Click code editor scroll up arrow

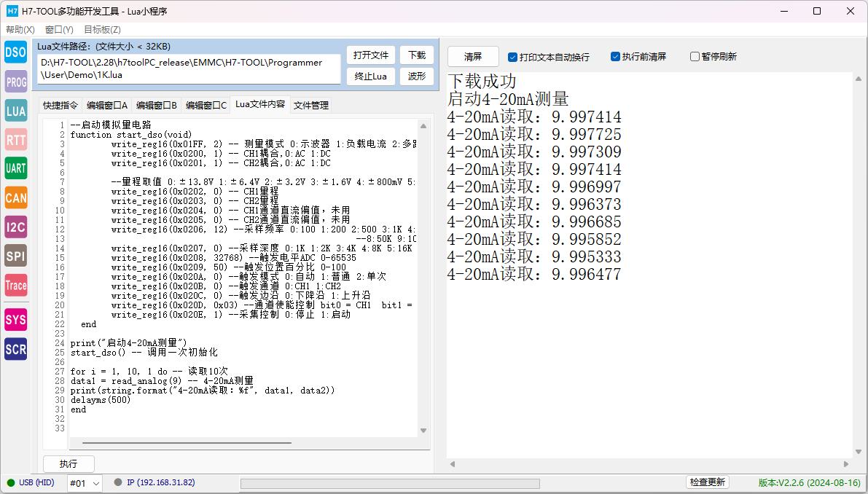(x=423, y=126)
